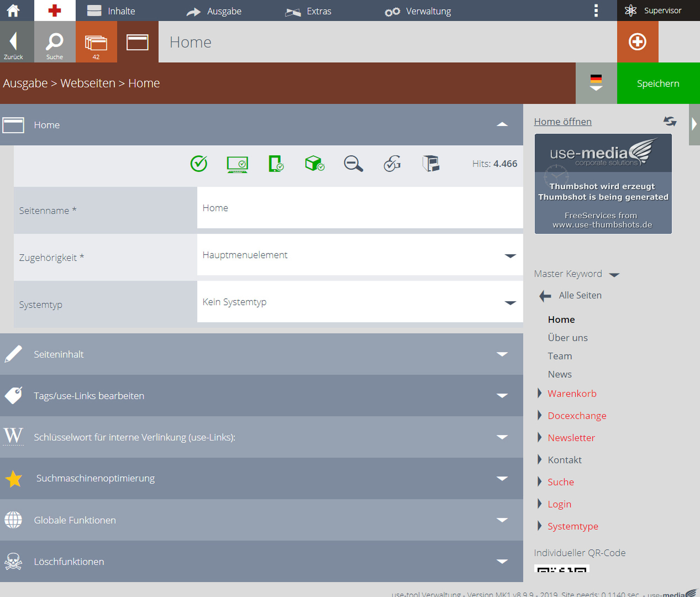The width and height of the screenshot is (700, 597).
Task: Click the refresh thumbshot arrows icon
Action: pyautogui.click(x=670, y=122)
